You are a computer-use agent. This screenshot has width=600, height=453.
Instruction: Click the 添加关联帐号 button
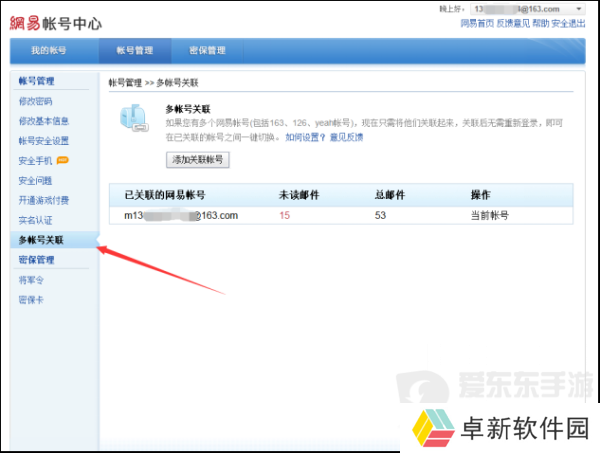pyautogui.click(x=198, y=160)
